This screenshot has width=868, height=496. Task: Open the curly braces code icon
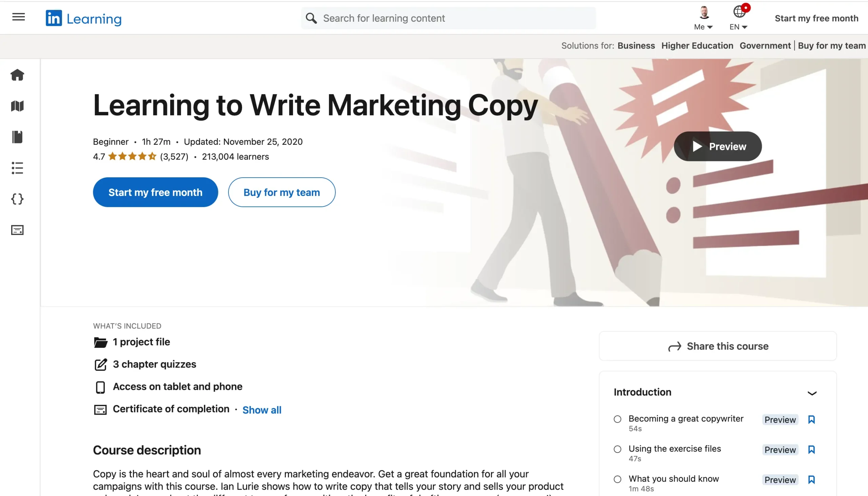(17, 199)
